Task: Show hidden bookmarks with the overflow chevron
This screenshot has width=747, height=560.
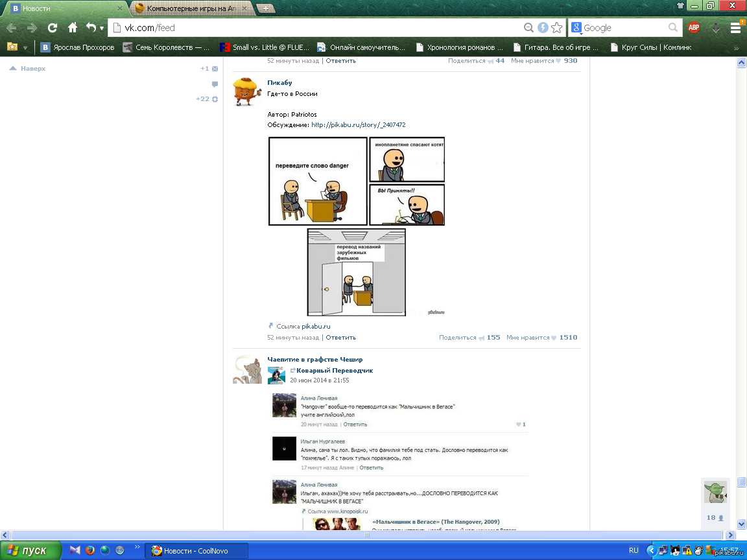Action: (737, 47)
